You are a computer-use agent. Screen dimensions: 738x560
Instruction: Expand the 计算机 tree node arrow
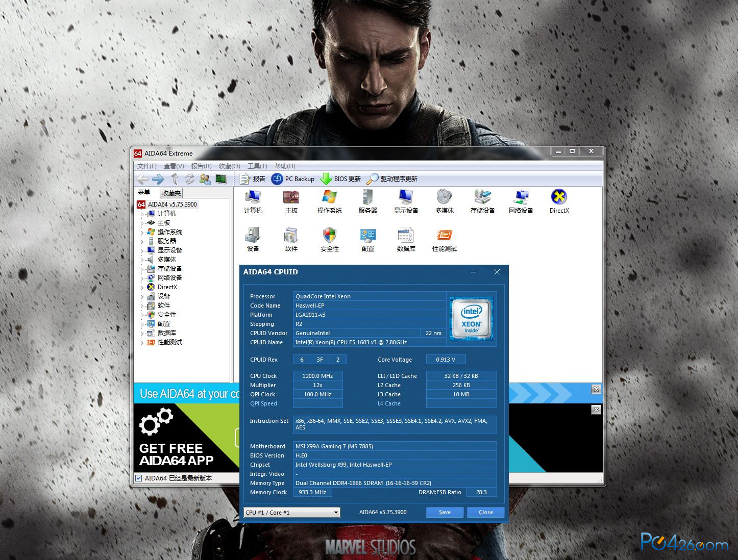tap(142, 214)
